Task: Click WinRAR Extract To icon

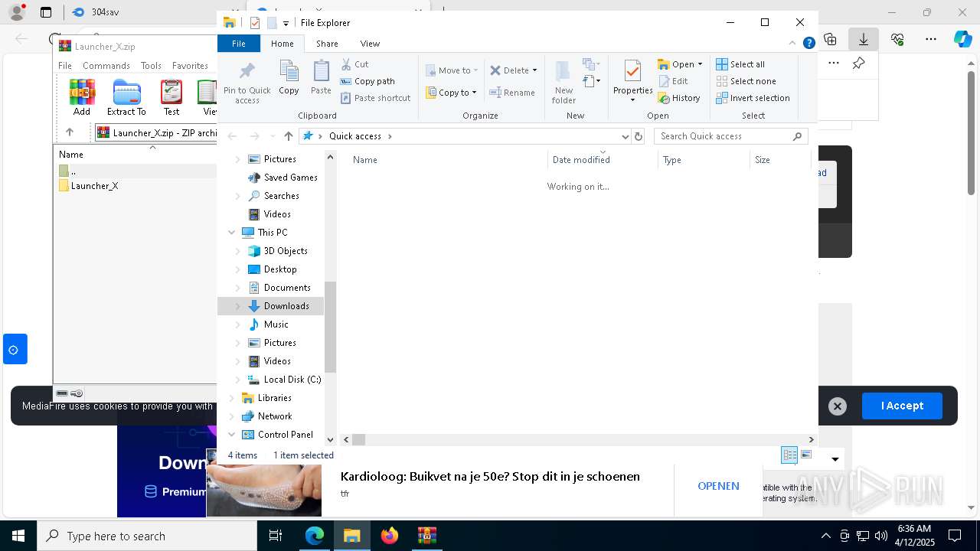Action: [x=126, y=97]
